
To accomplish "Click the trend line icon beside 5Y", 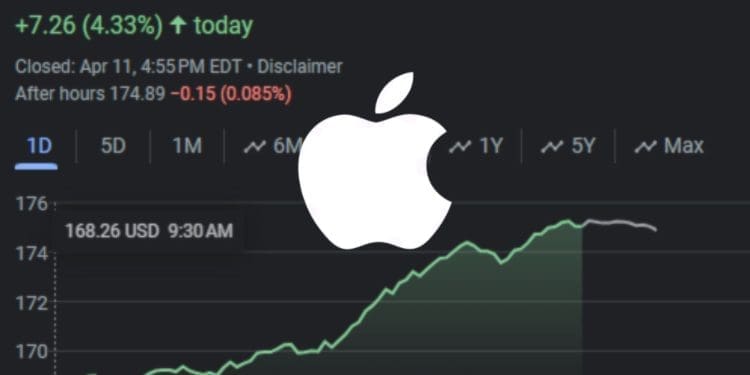I will click(552, 147).
